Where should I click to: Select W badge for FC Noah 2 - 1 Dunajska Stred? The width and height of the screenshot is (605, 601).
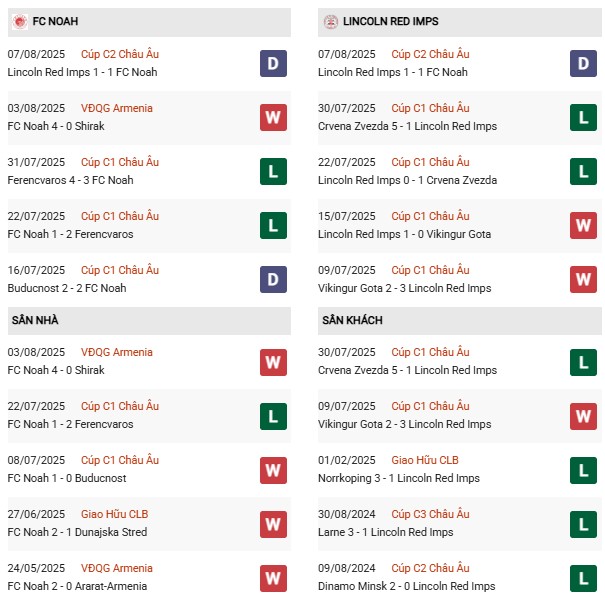point(273,524)
